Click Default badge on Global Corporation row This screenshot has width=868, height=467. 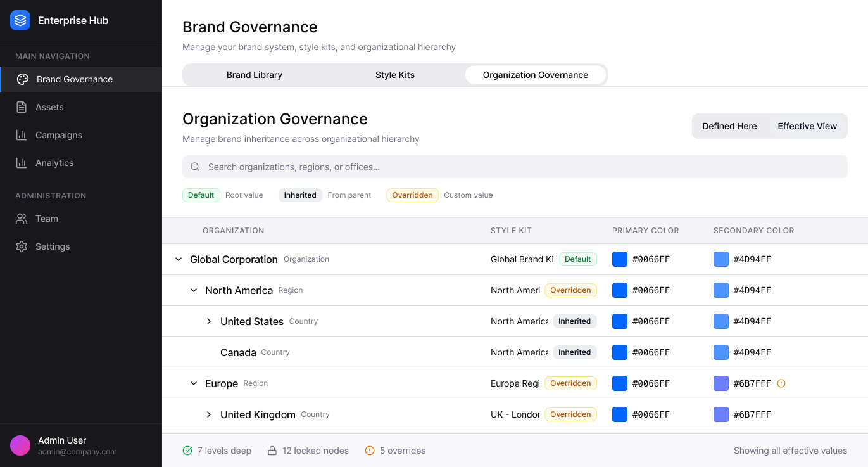point(577,259)
